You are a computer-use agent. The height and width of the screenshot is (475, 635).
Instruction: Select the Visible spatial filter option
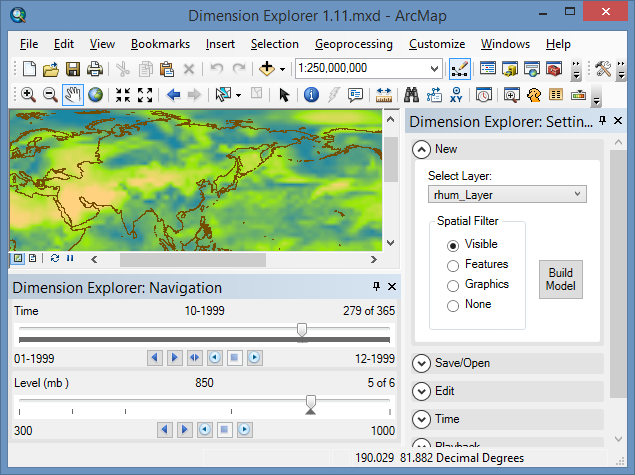coord(453,245)
